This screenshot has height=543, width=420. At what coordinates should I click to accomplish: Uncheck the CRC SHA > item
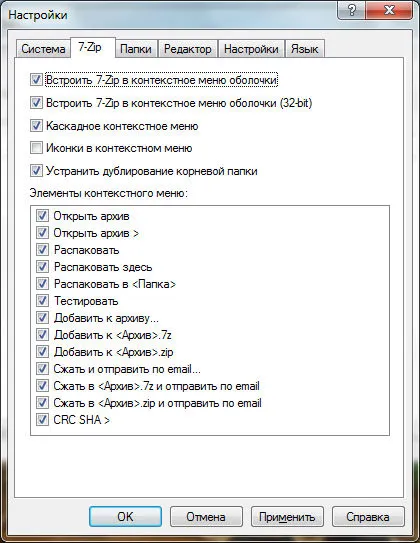pos(42,419)
